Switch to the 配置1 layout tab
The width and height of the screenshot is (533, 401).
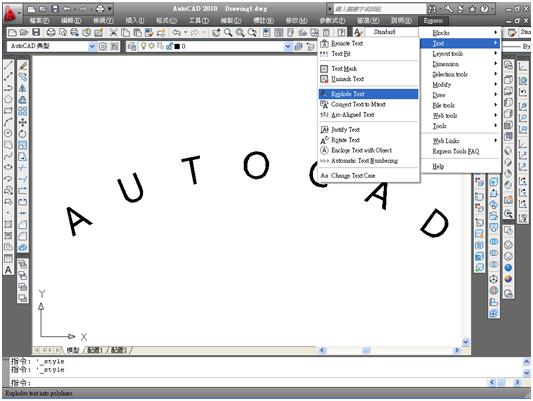[x=95, y=350]
